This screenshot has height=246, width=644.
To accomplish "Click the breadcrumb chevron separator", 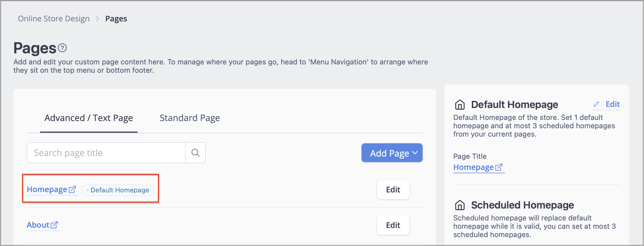I will (x=97, y=19).
